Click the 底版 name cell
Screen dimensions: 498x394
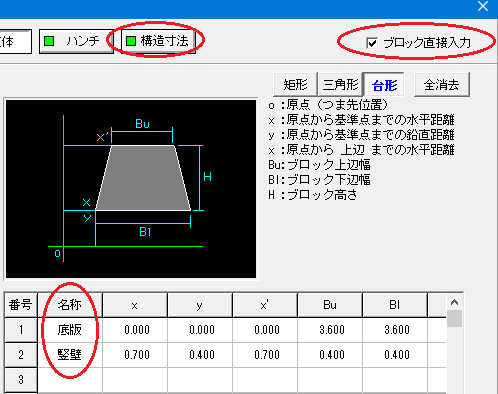tap(70, 330)
